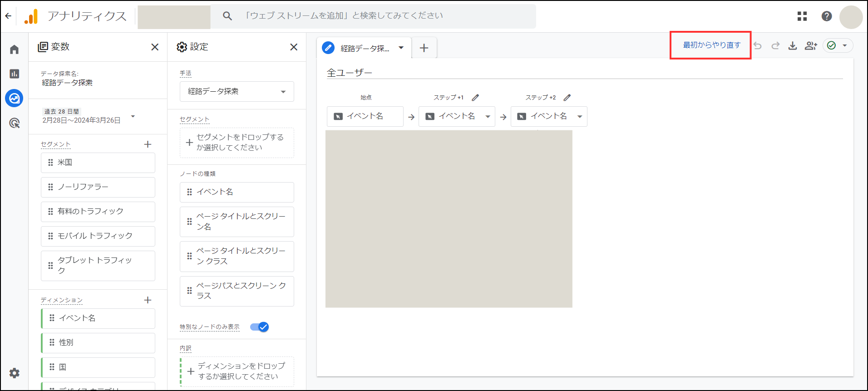Select ページパスとスクリーン クラス node type
This screenshot has height=391, width=868.
[237, 291]
